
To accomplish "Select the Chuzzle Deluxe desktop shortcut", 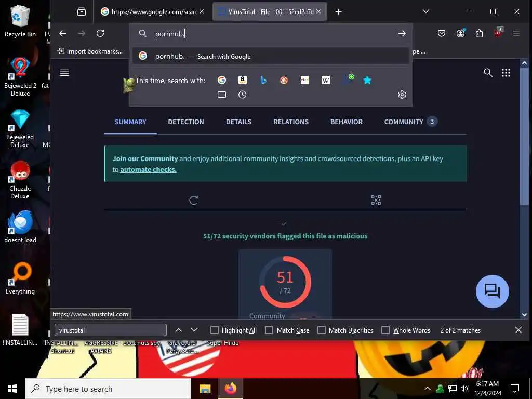I will (x=20, y=180).
